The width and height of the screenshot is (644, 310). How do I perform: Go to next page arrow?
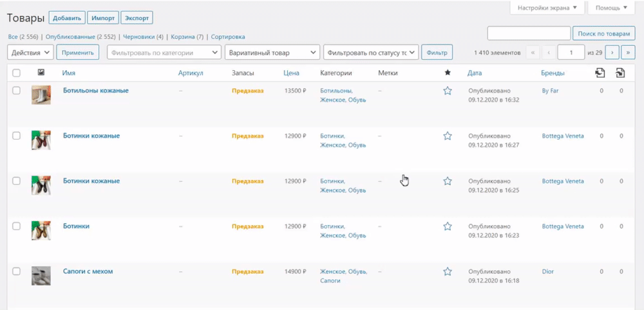[614, 52]
